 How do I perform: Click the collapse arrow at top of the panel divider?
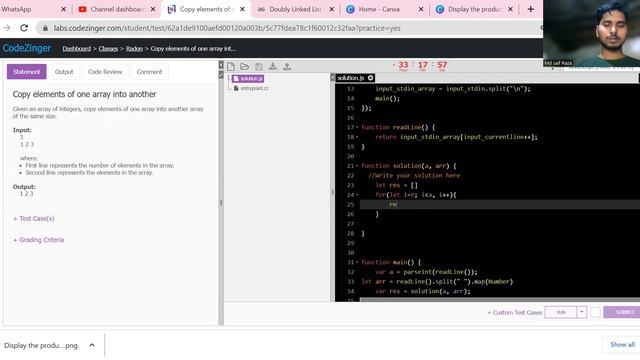tap(221, 64)
